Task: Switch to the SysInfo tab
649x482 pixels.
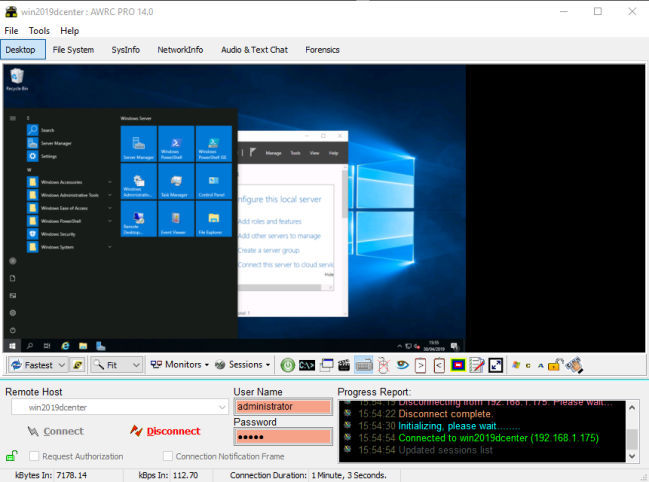Action: coord(125,50)
